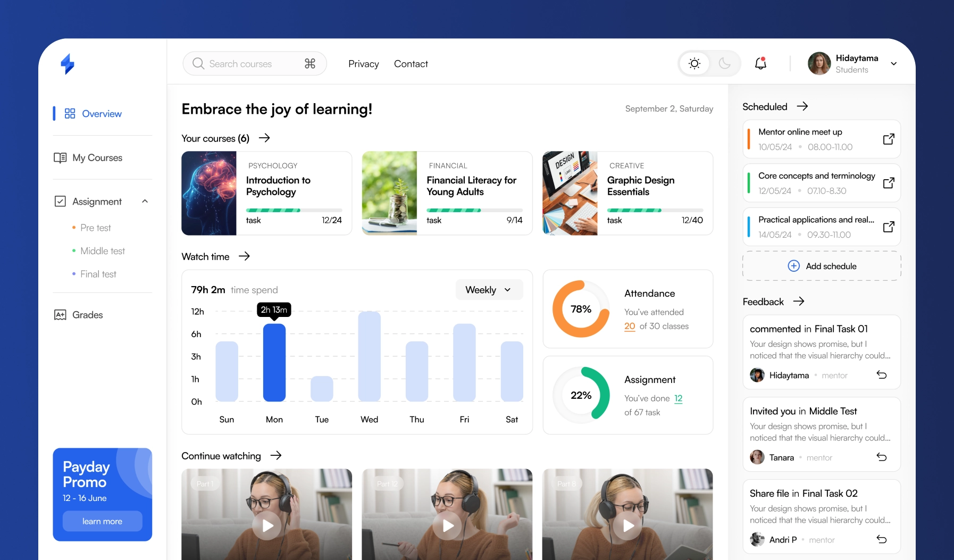Image resolution: width=954 pixels, height=560 pixels.
Task: Collapse the Assignment section
Action: [145, 201]
